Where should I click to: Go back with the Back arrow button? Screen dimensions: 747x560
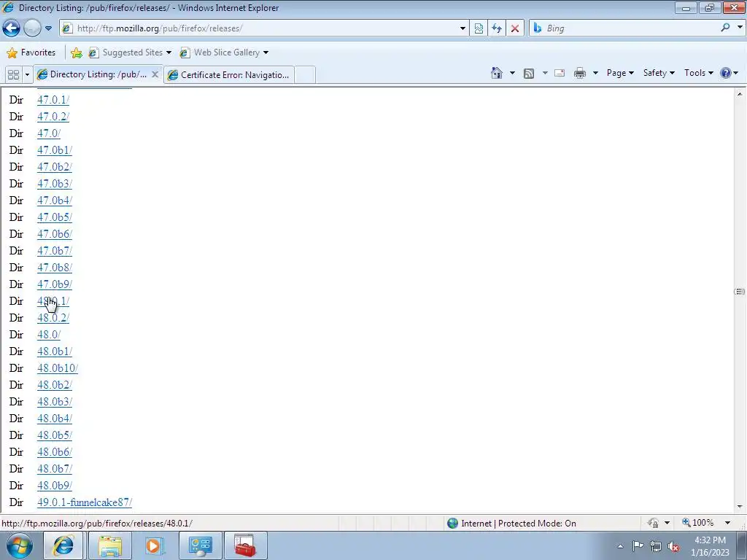tap(12, 28)
